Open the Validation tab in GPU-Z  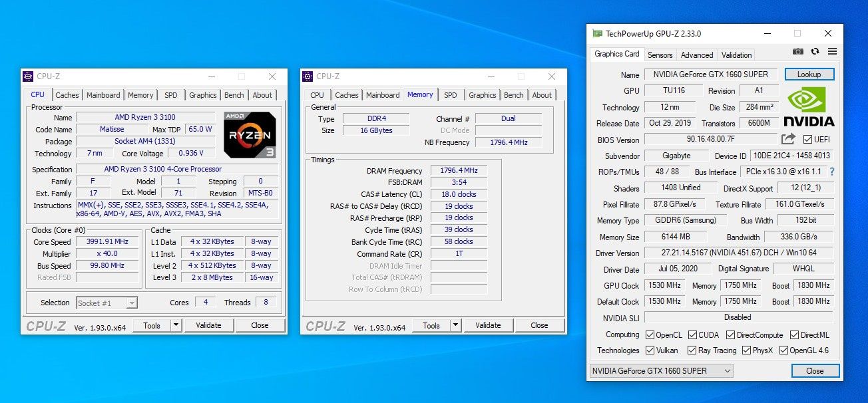pyautogui.click(x=737, y=55)
